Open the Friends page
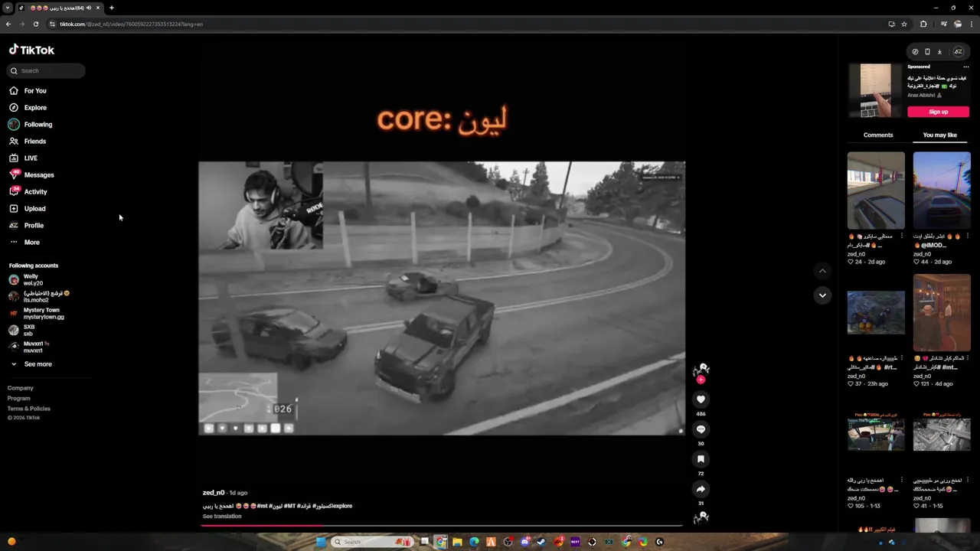980x551 pixels. click(x=28, y=141)
